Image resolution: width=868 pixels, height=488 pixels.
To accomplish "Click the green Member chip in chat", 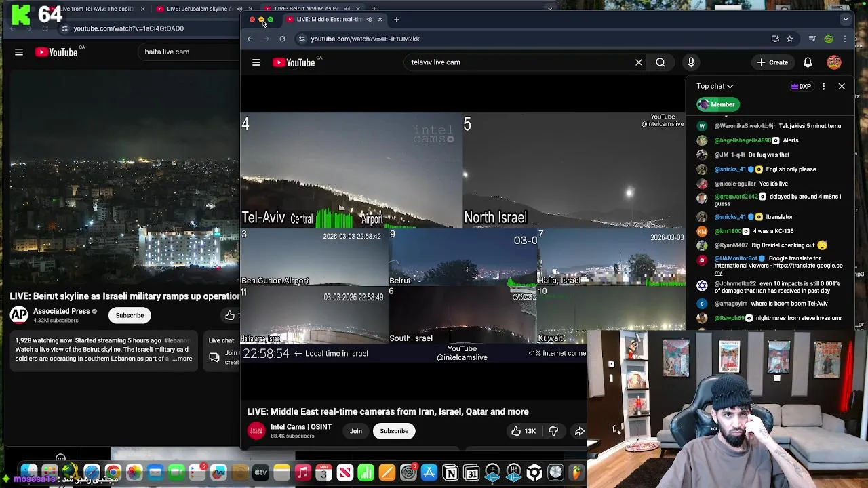I will [717, 104].
